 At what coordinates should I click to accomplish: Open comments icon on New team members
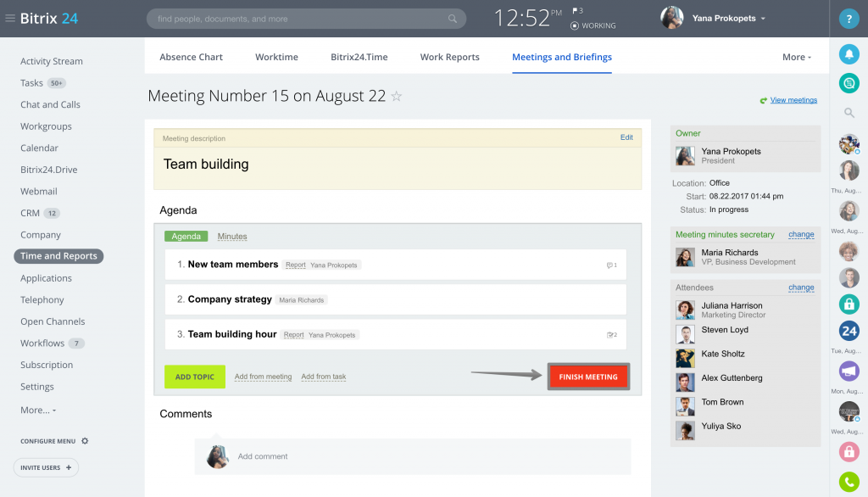[x=611, y=265]
